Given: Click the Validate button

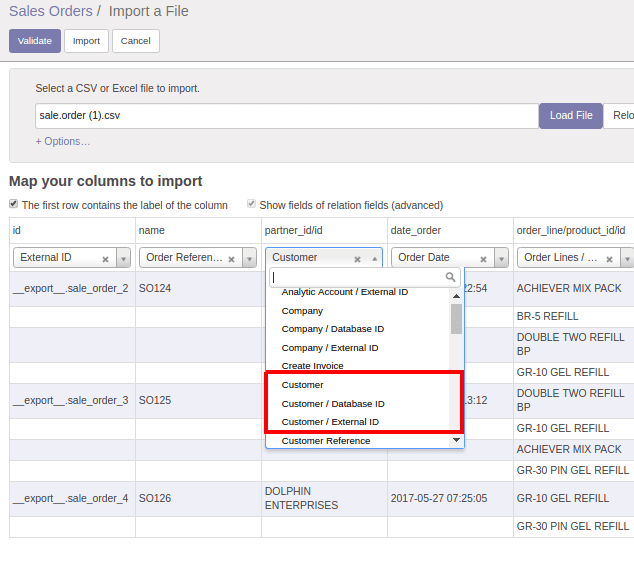Looking at the screenshot, I should [x=35, y=41].
